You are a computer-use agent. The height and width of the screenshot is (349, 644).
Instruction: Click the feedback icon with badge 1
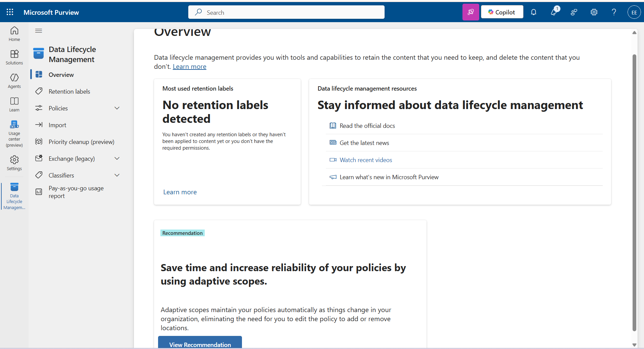pos(554,12)
